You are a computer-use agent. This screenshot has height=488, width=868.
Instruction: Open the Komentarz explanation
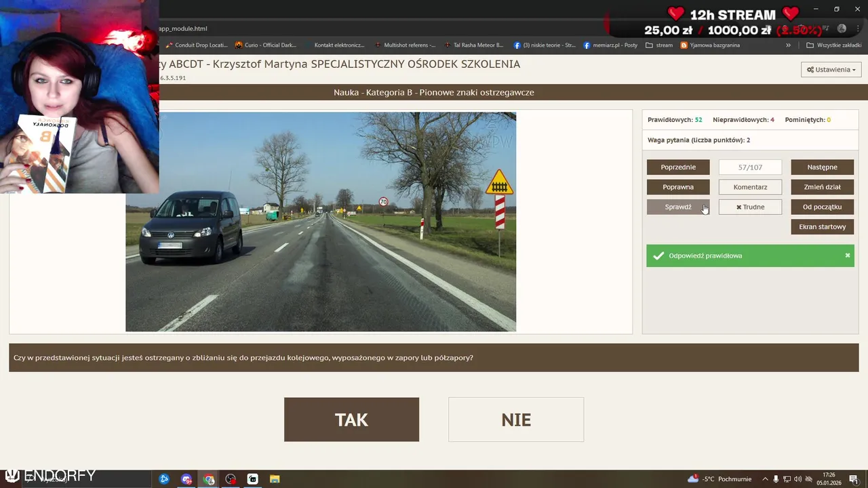click(x=750, y=187)
